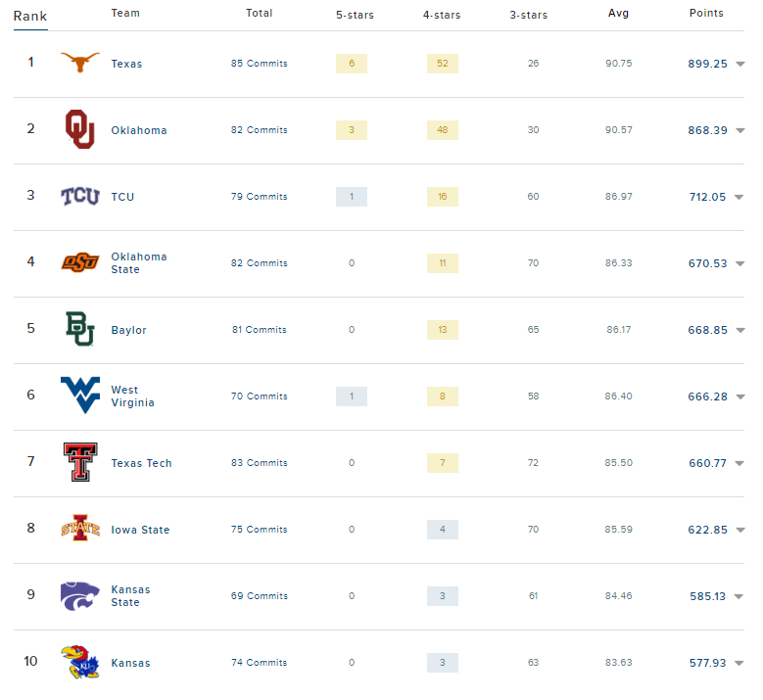The image size is (763, 700).
Task: Click Texas 85 Commits total
Action: click(x=260, y=64)
